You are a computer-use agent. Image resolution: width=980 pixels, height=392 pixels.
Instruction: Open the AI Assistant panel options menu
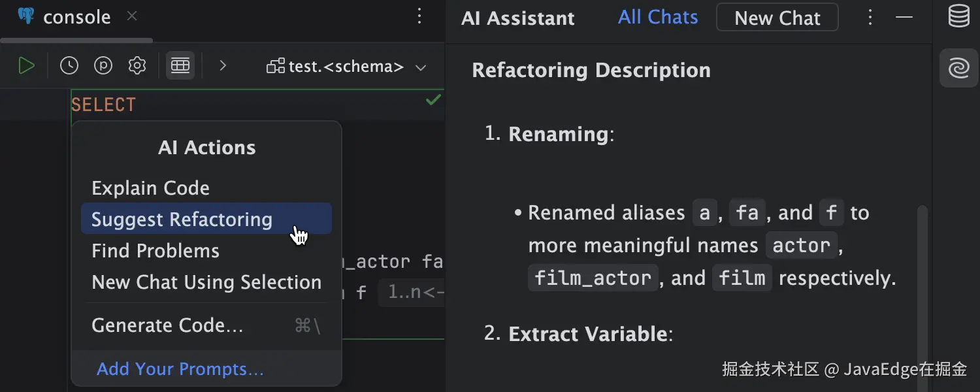tap(870, 18)
